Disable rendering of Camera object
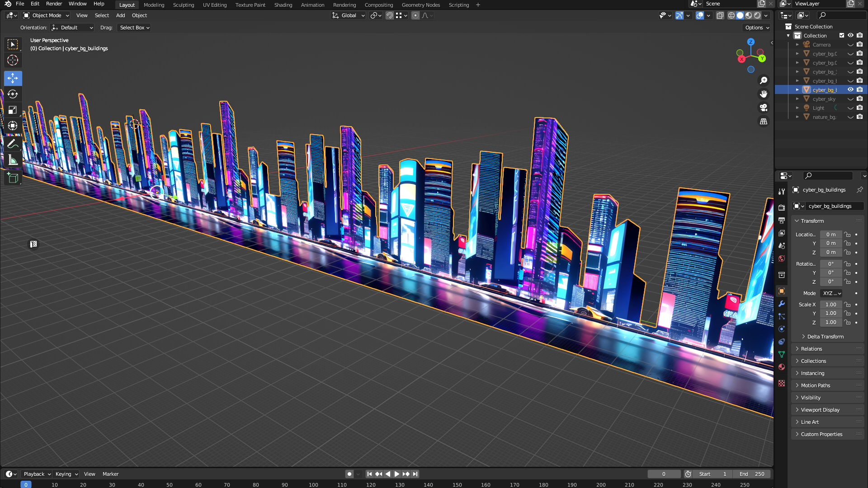 [x=859, y=44]
